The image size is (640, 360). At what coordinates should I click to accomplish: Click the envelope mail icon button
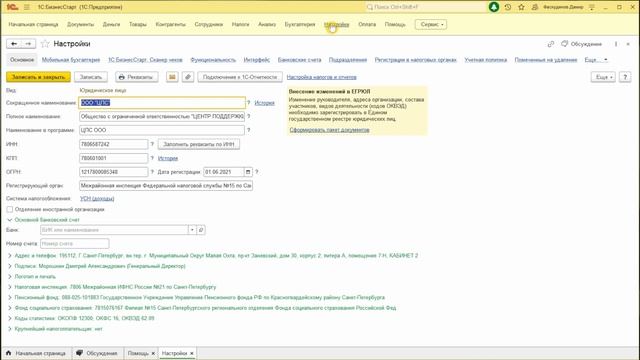pyautogui.click(x=172, y=77)
